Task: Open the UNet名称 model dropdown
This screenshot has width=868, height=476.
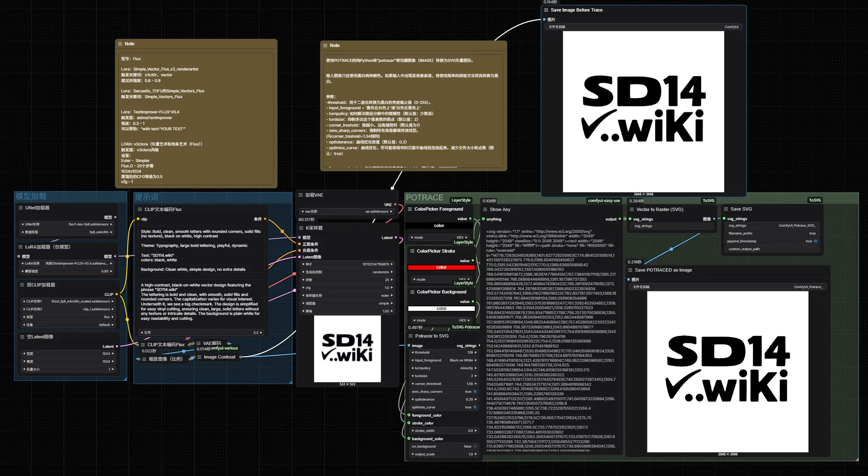Action: 67,224
